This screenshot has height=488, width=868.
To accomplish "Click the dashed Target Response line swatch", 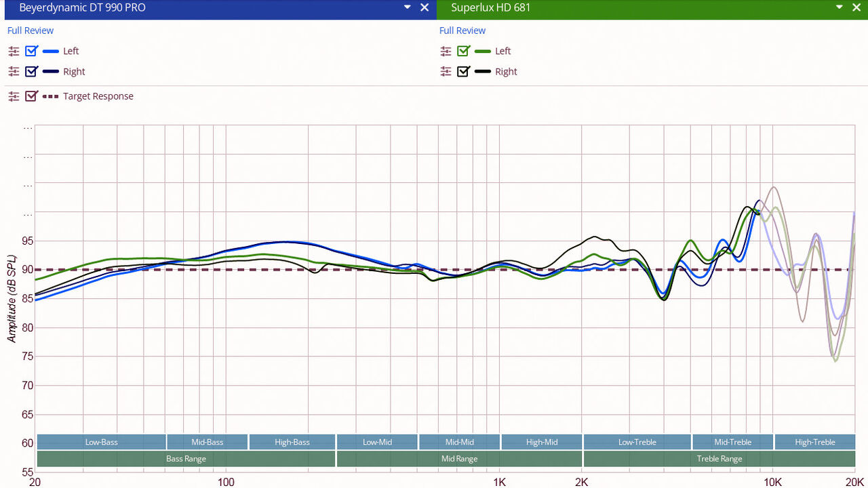I will (x=51, y=96).
